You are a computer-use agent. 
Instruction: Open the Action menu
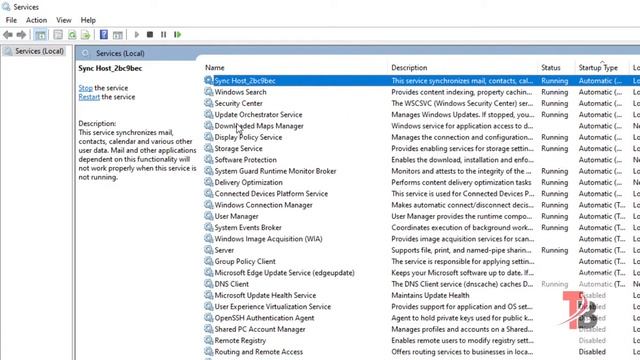(x=36, y=20)
